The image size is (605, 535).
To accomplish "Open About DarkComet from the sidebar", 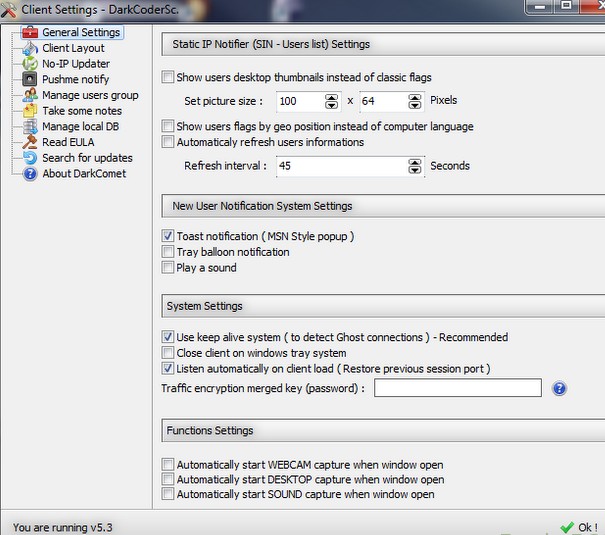I will (84, 174).
